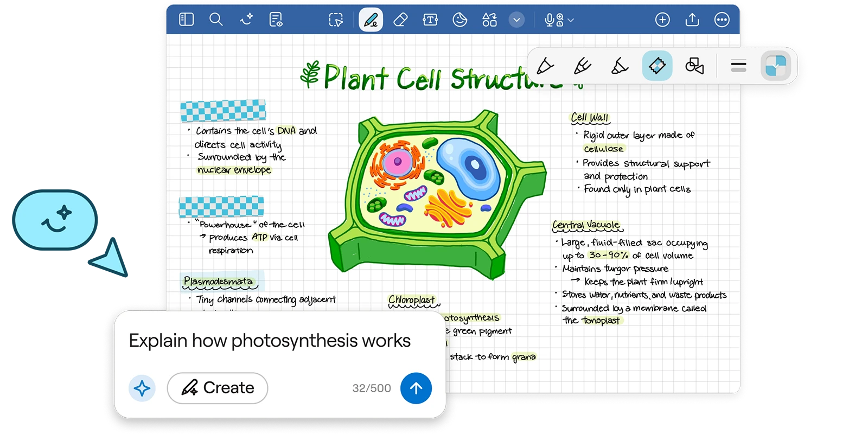868x434 pixels.
Task: Open the stickers tool
Action: tap(460, 20)
